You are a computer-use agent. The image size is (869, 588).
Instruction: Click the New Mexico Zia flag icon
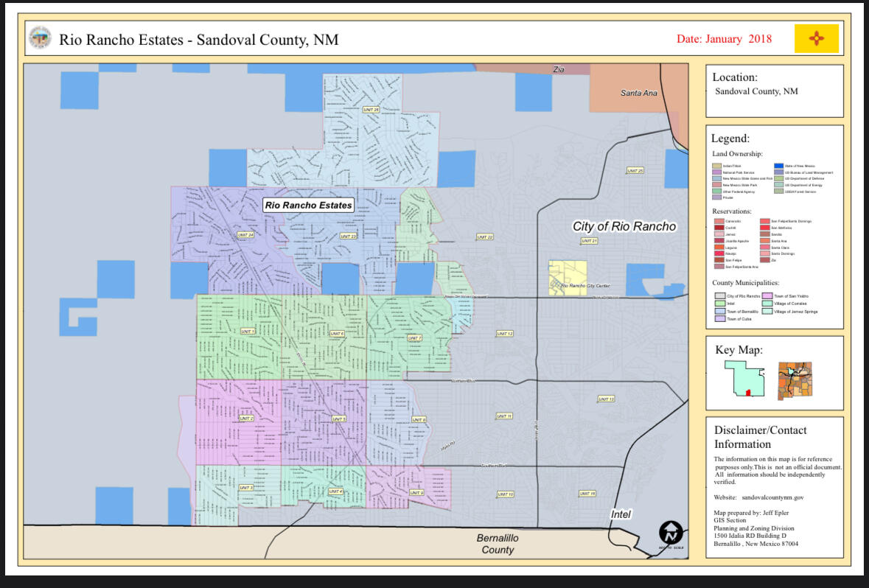click(816, 38)
